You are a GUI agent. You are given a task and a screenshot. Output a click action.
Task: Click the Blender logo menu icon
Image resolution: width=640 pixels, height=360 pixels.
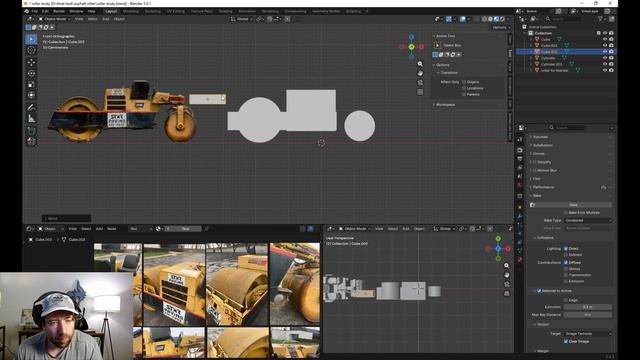point(27,11)
